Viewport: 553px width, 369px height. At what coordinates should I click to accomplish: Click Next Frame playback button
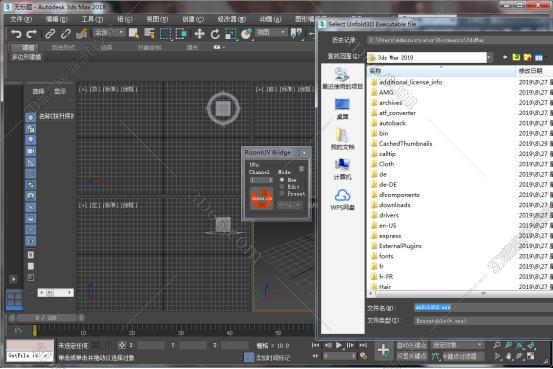(x=350, y=345)
